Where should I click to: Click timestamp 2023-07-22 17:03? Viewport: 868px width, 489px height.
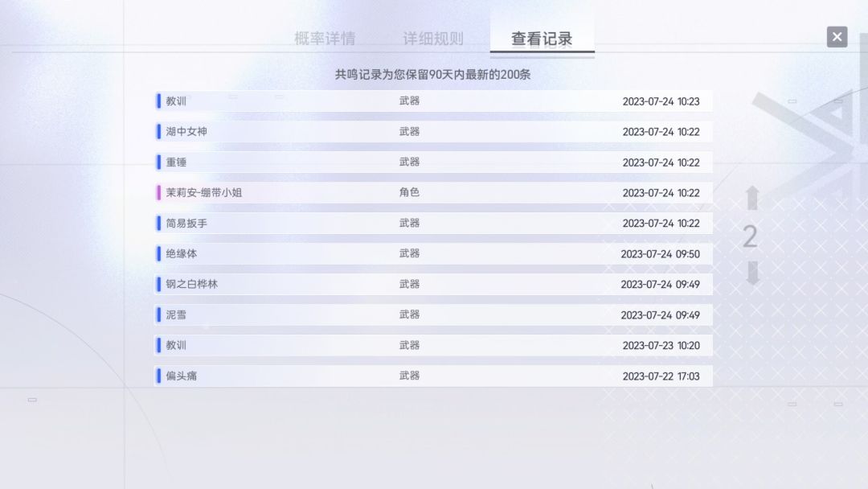pos(661,376)
